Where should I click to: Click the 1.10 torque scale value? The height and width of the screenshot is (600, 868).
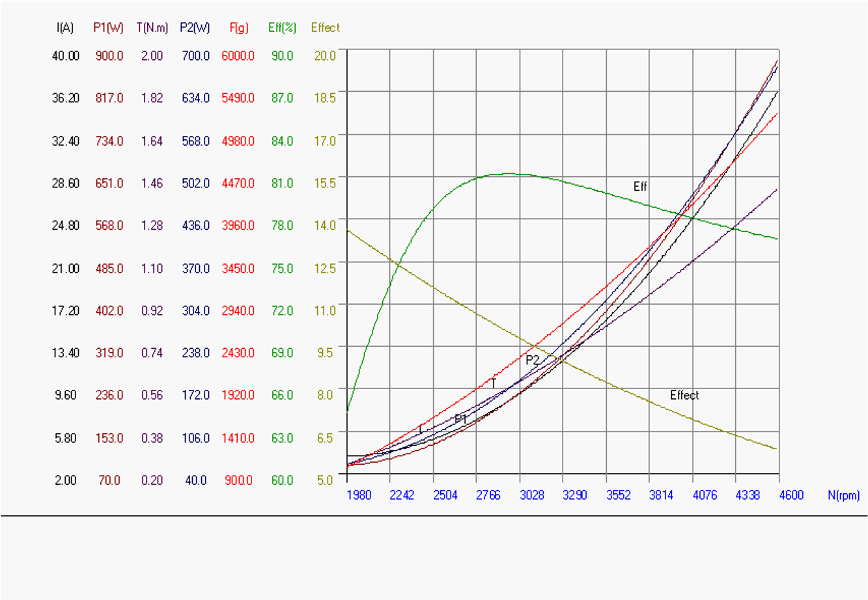click(x=152, y=268)
